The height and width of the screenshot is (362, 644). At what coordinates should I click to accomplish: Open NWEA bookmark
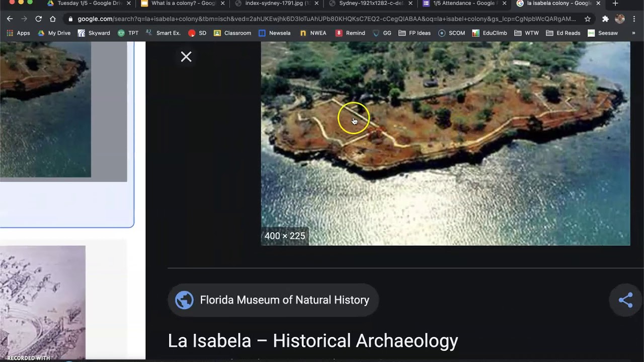click(313, 33)
